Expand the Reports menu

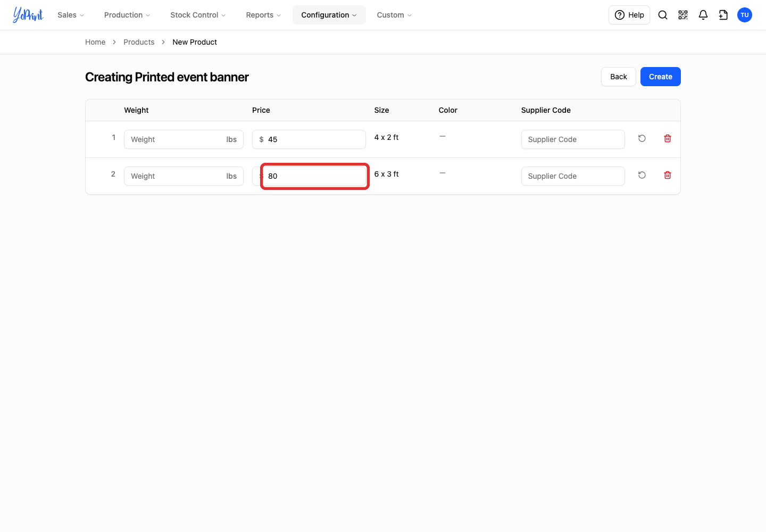263,15
